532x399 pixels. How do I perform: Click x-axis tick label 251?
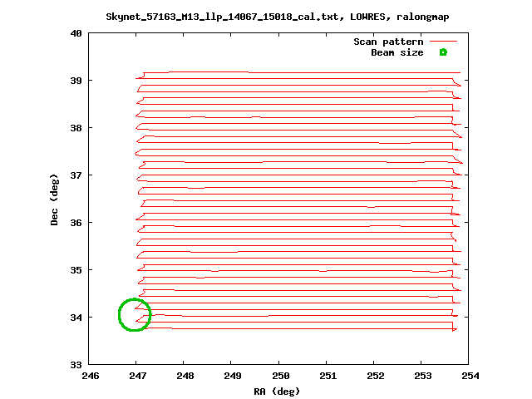328,376
